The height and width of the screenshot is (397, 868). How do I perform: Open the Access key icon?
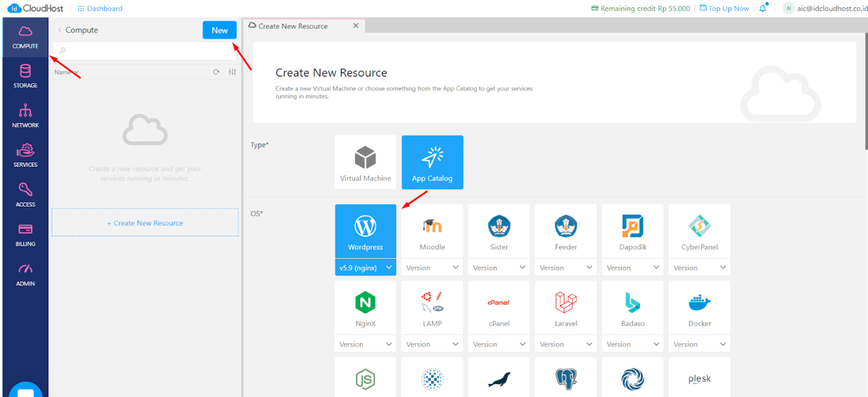coord(25,195)
